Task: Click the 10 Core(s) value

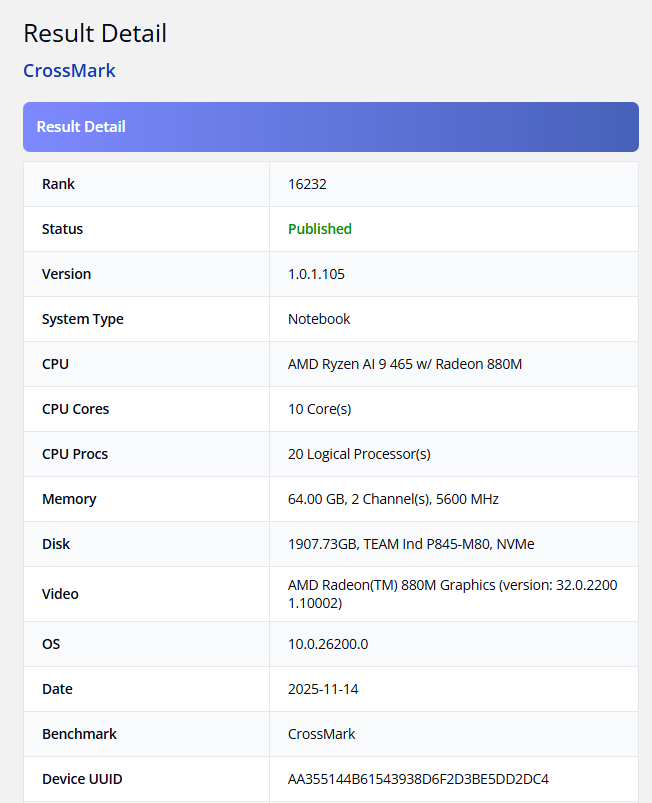Action: [x=317, y=409]
